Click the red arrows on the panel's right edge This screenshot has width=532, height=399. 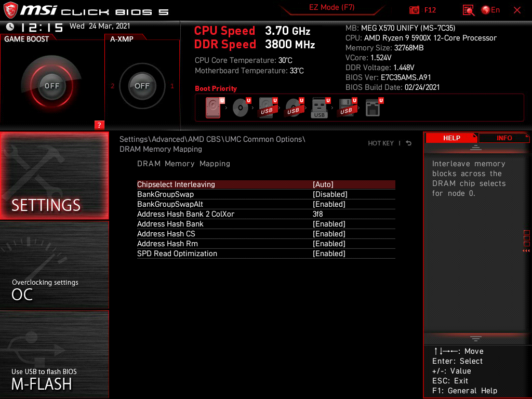click(x=526, y=251)
